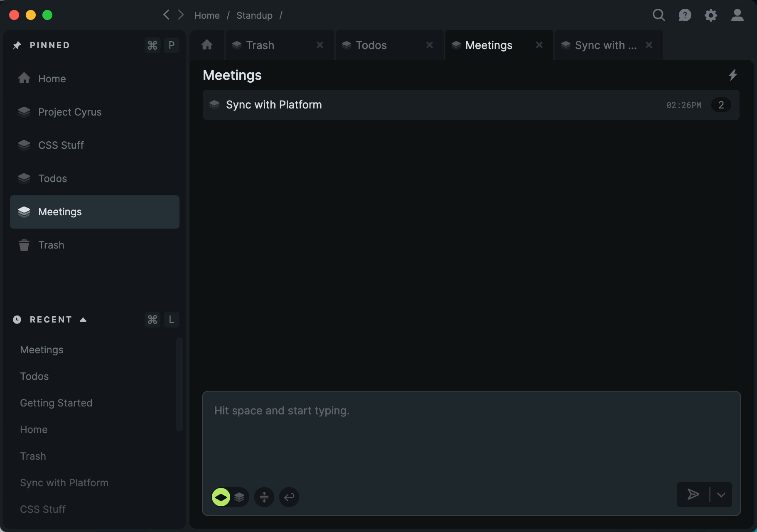Open the help question mark icon
Image resolution: width=757 pixels, height=532 pixels.
(685, 15)
